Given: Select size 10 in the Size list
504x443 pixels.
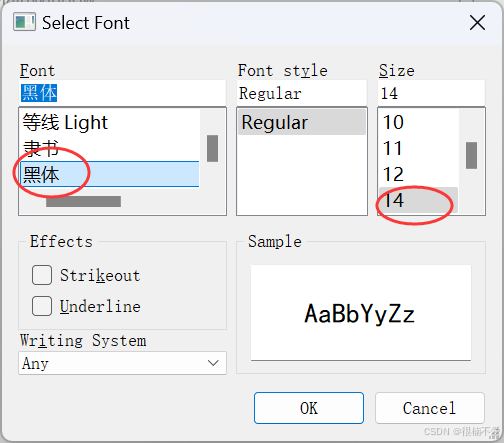Looking at the screenshot, I should point(418,122).
